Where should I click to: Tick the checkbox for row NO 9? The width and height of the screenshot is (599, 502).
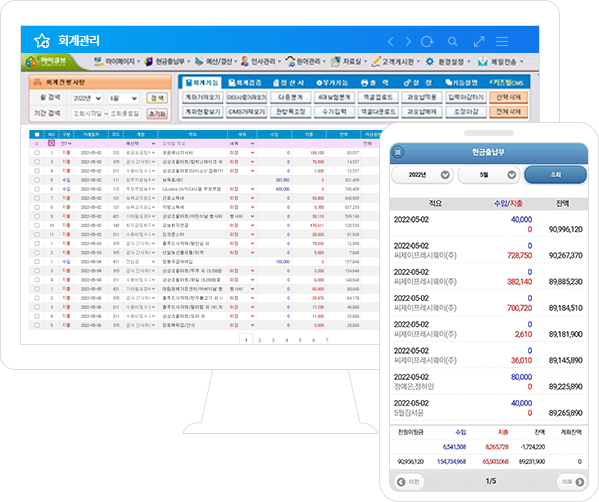(37, 216)
